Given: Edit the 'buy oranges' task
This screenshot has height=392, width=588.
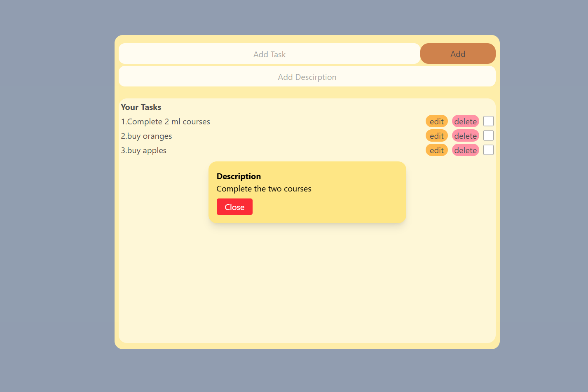Looking at the screenshot, I should [436, 136].
